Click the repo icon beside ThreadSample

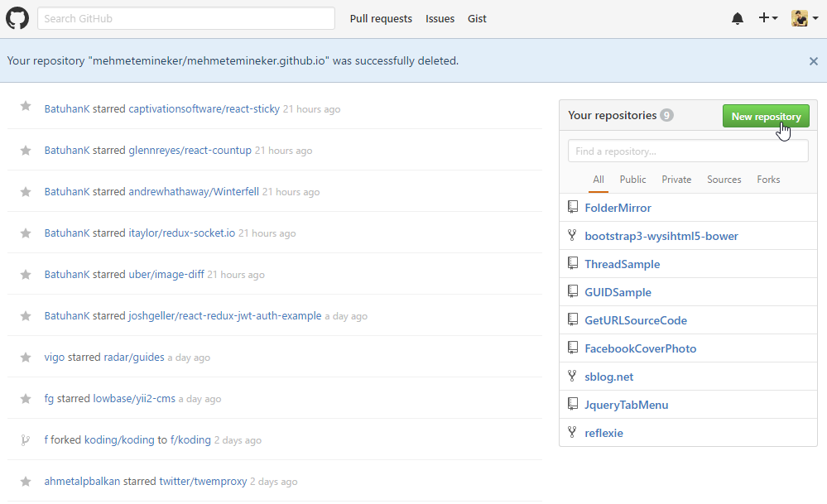coord(573,263)
